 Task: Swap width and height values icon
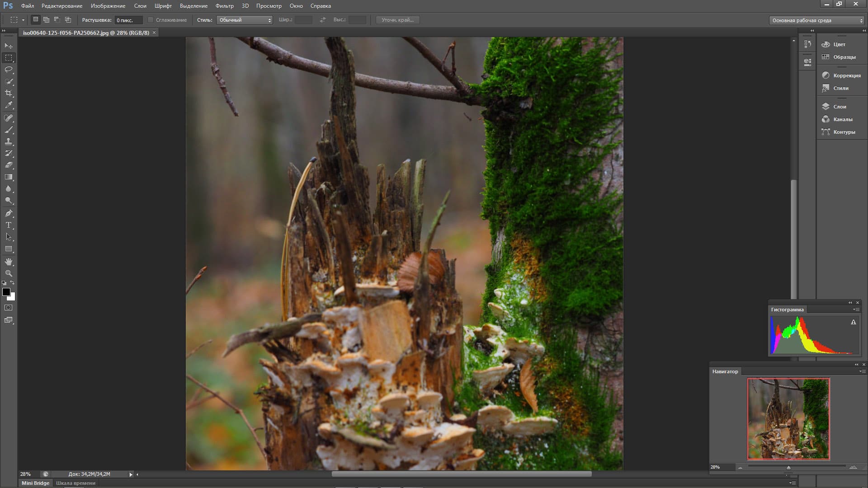point(322,20)
